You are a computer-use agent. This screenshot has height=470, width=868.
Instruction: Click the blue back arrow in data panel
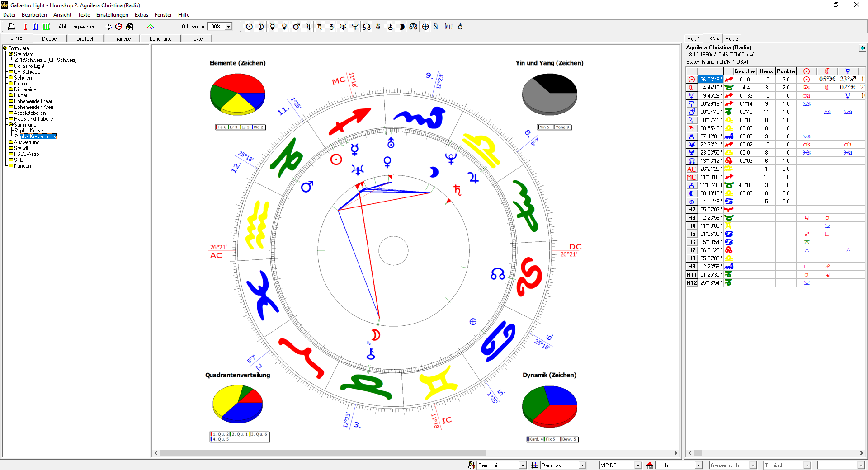862,48
